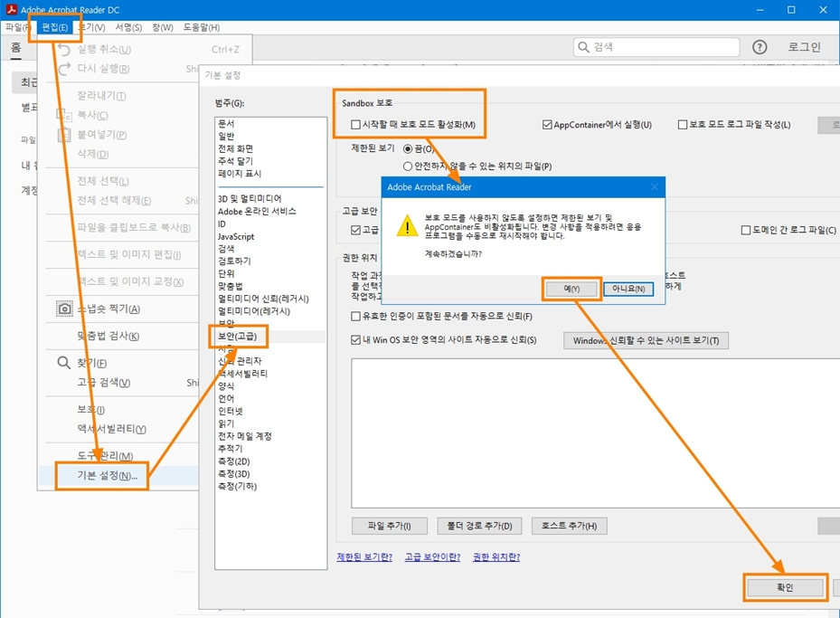Select 페이지 표시 category
This screenshot has width=840, height=618.
(x=240, y=174)
